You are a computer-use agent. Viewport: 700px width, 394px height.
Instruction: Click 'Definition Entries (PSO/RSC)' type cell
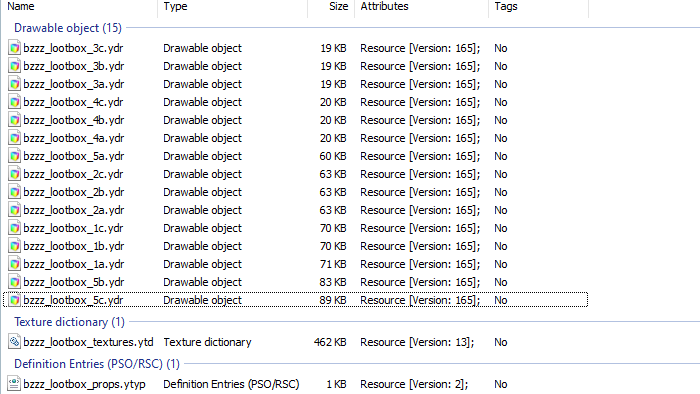click(x=231, y=384)
